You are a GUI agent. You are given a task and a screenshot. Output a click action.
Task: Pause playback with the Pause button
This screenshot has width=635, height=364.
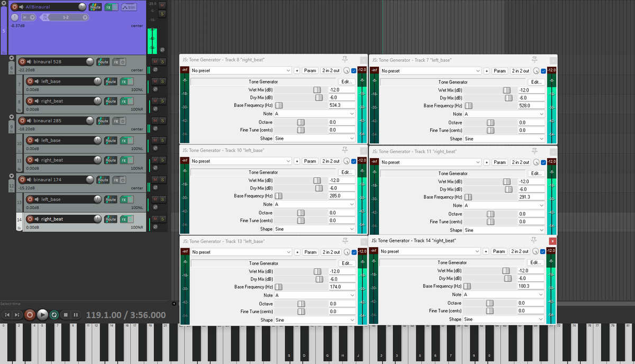[x=76, y=315]
